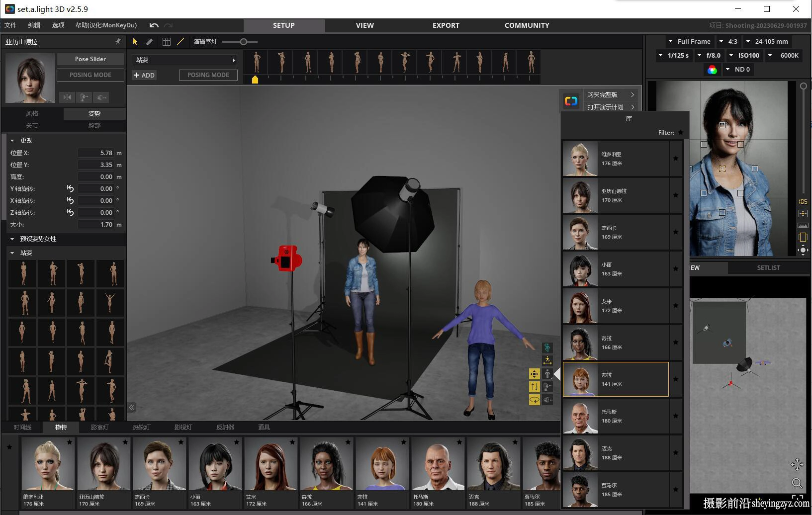Favorite 莎拉 in the library list
812x515 pixels.
pyautogui.click(x=676, y=379)
